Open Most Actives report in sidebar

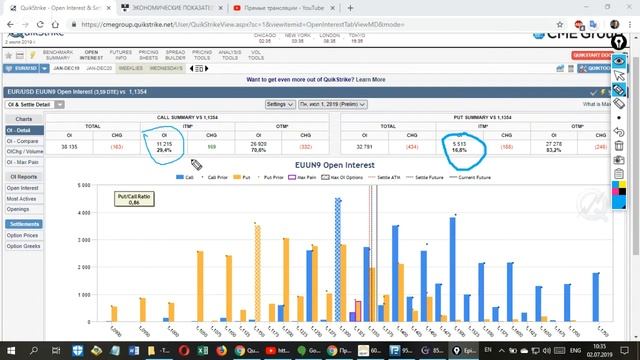point(24,199)
